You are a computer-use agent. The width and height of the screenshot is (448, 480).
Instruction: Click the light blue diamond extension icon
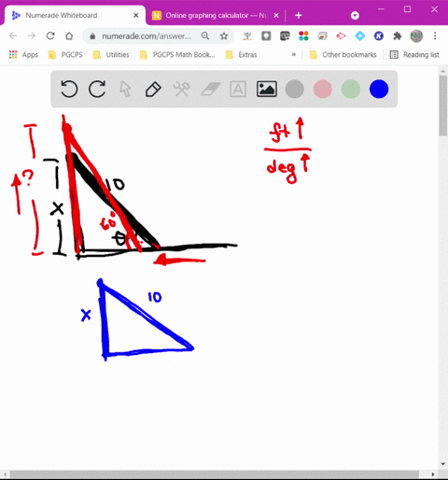(360, 36)
